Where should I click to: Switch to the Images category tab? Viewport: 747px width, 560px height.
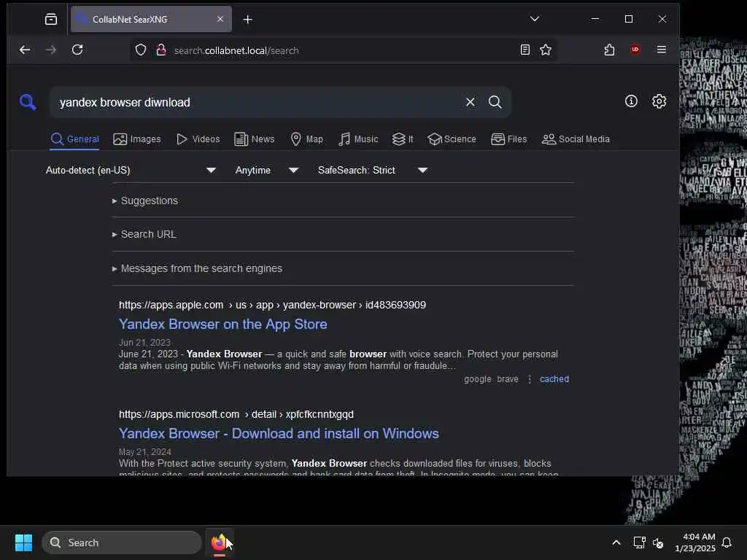137,139
